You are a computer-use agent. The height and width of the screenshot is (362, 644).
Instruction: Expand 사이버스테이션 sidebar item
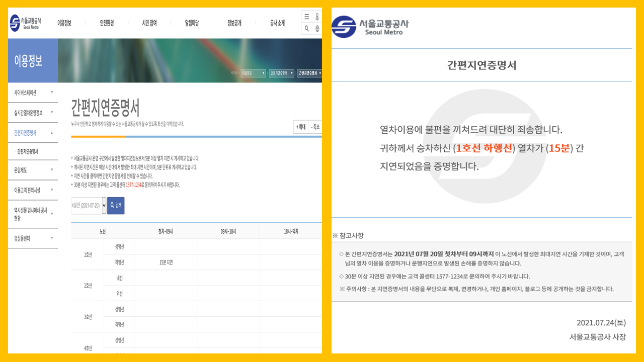(33, 93)
